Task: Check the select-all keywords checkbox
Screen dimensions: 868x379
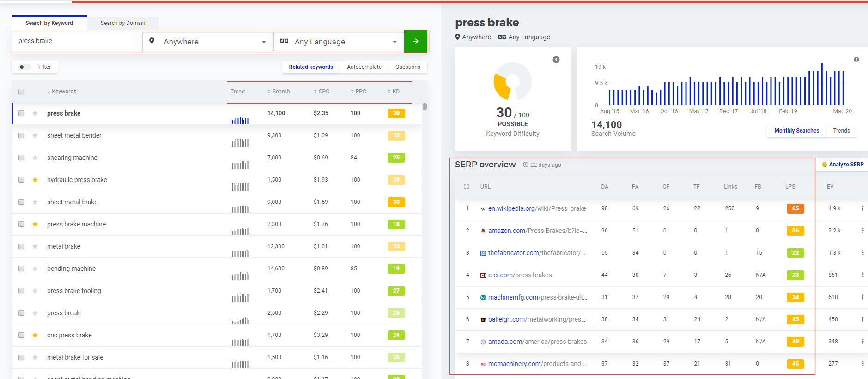Action: pos(21,92)
